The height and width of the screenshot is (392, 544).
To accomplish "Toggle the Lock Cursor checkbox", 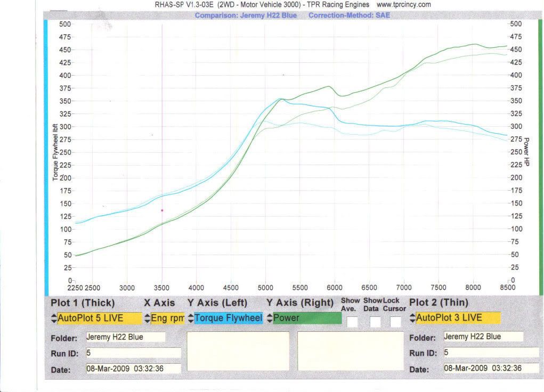I will pyautogui.click(x=395, y=321).
